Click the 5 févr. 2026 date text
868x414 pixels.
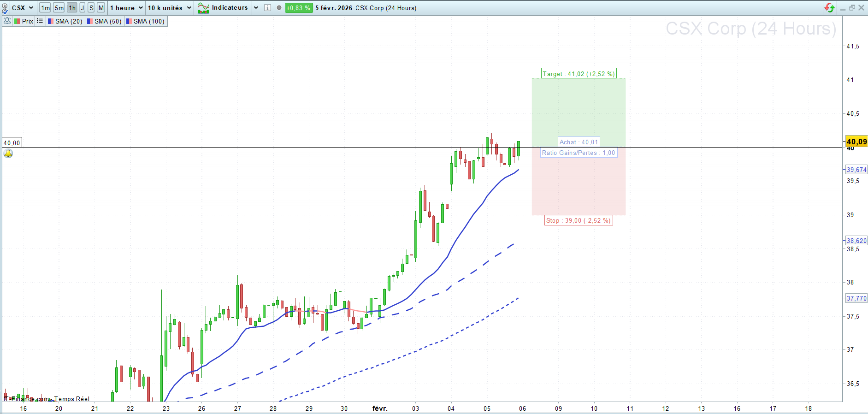point(333,8)
